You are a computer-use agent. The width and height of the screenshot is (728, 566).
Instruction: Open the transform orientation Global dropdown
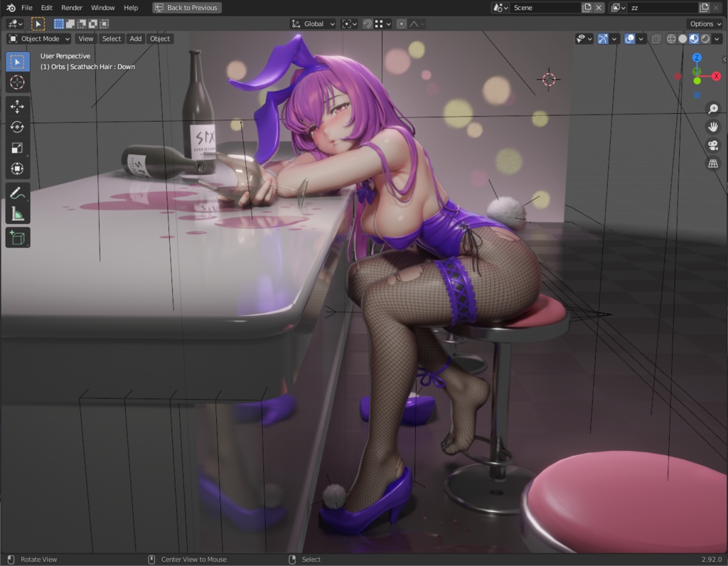[x=311, y=23]
